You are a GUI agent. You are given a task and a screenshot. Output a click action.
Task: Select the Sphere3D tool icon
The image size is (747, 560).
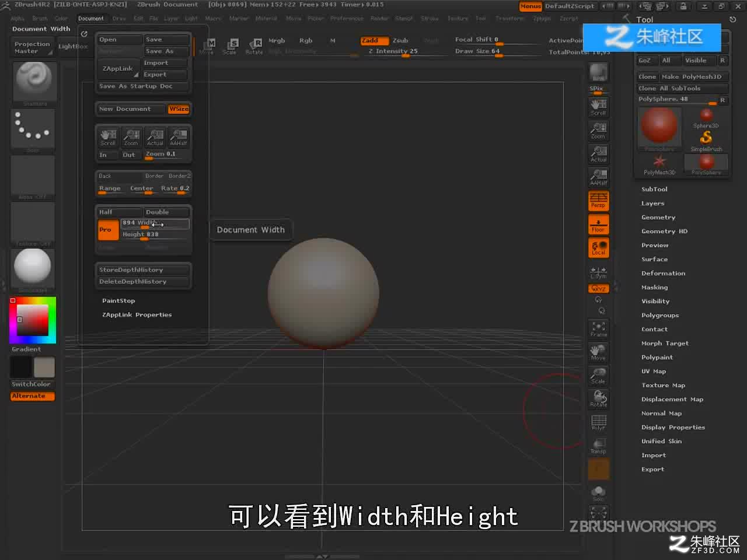[706, 118]
